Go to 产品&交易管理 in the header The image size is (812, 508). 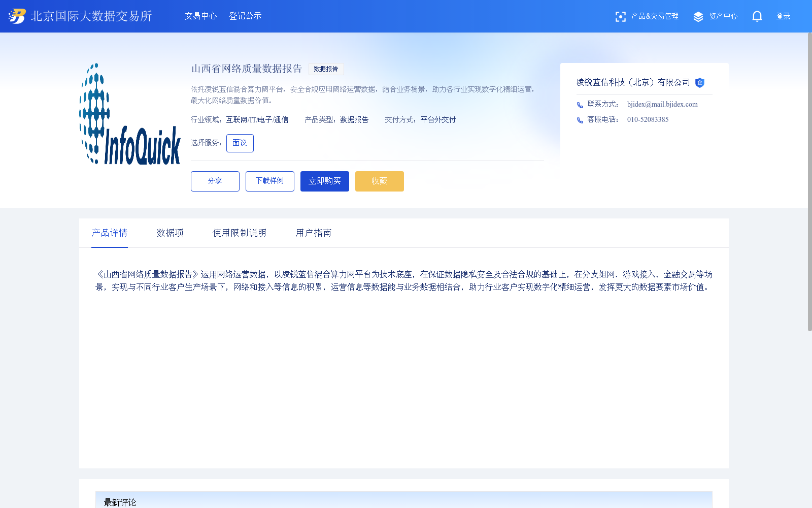point(655,16)
